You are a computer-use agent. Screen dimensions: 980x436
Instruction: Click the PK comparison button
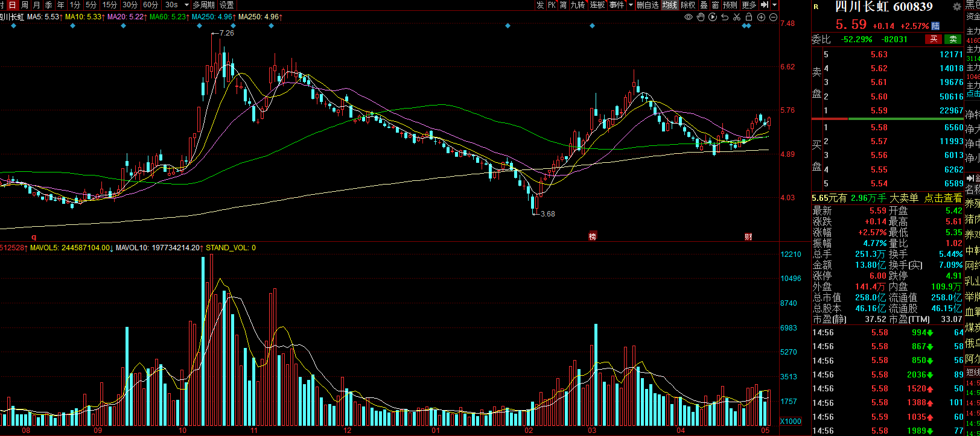point(552,5)
